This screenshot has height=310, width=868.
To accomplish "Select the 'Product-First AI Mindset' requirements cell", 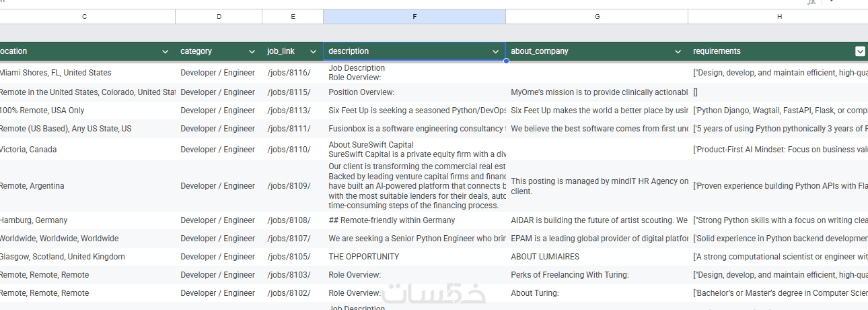I will [x=779, y=150].
